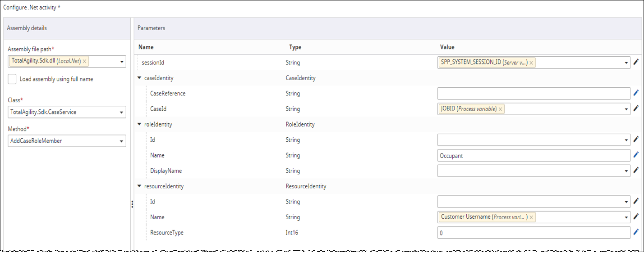Remove the JOBID process variable tag

[x=501, y=109]
